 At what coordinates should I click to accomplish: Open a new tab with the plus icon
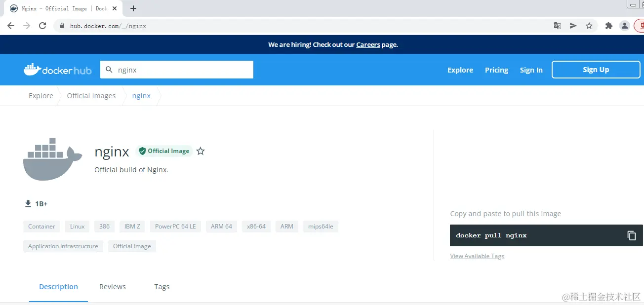click(x=133, y=8)
